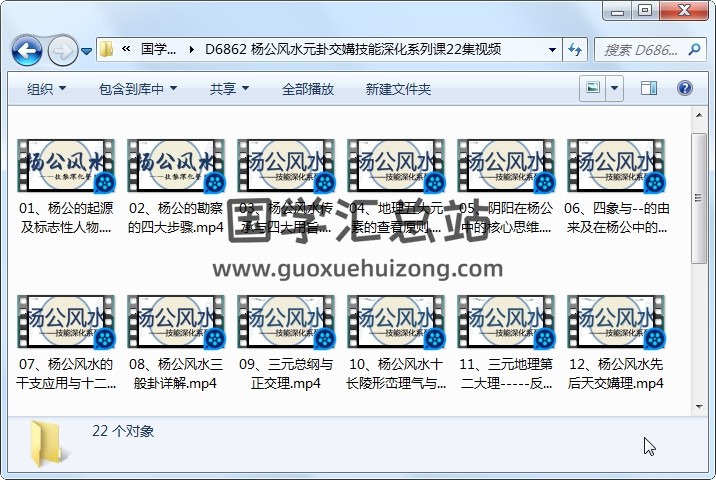The width and height of the screenshot is (716, 480).
Task: Click filename text 02、杨公的勘察的四大步骤.mp4
Action: click(176, 217)
